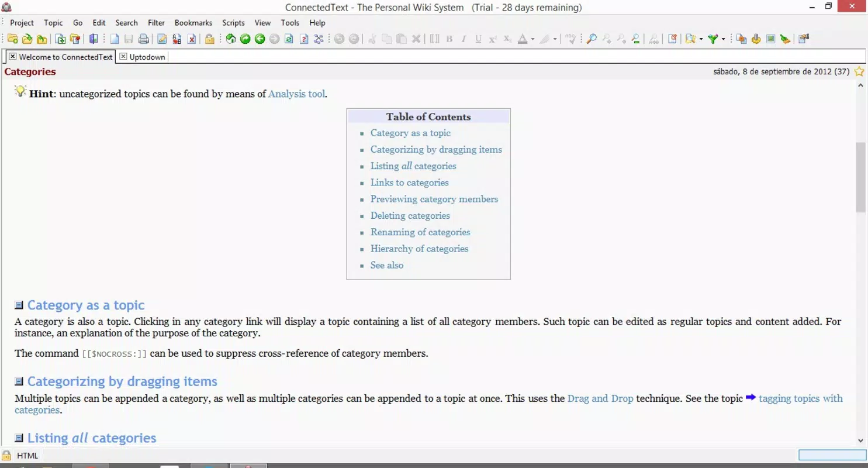Click the print icon in toolbar
The width and height of the screenshot is (868, 468).
click(x=143, y=39)
